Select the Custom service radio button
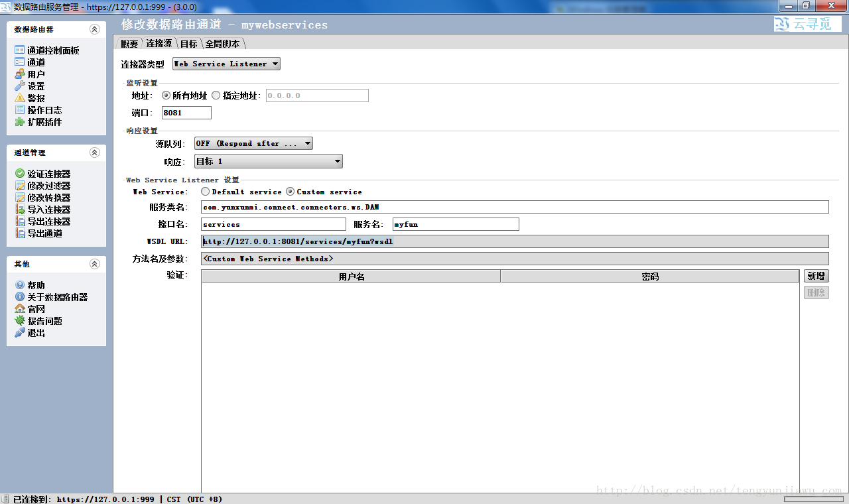The image size is (849, 504). (x=291, y=192)
